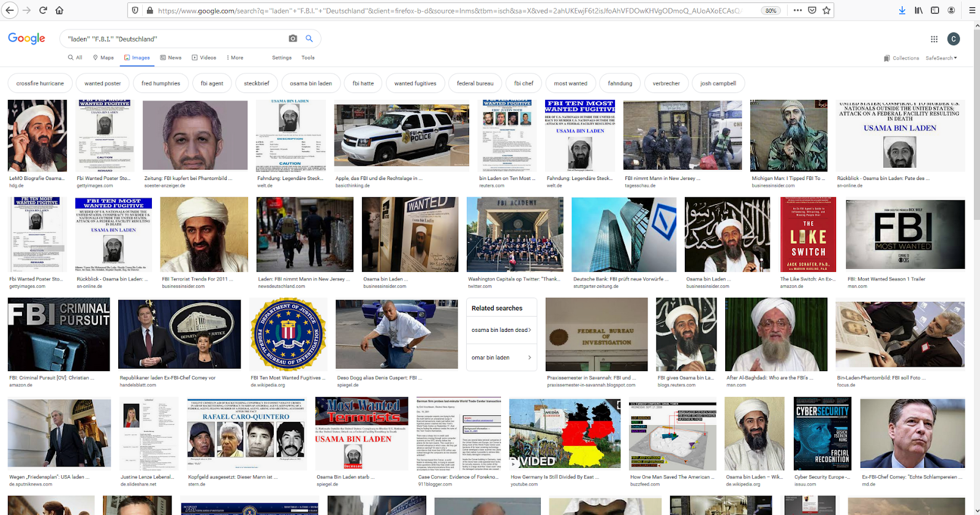980x515 pixels.
Task: Open the page actions three-dot menu
Action: [797, 10]
